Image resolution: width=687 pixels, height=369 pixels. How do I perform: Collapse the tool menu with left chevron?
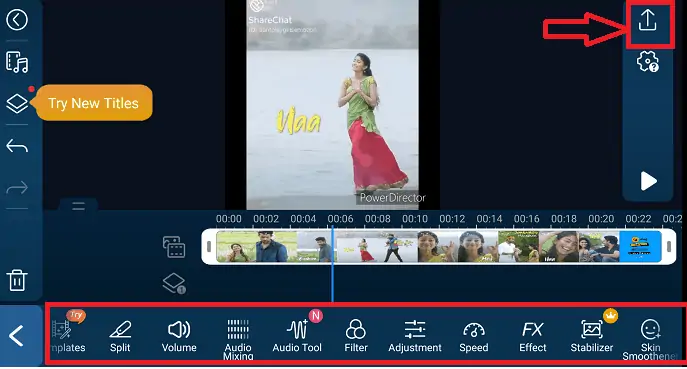pyautogui.click(x=17, y=336)
